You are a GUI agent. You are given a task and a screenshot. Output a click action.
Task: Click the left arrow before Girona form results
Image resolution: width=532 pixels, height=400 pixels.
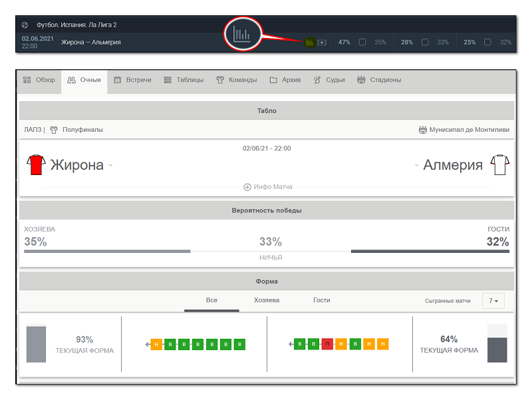[148, 344]
